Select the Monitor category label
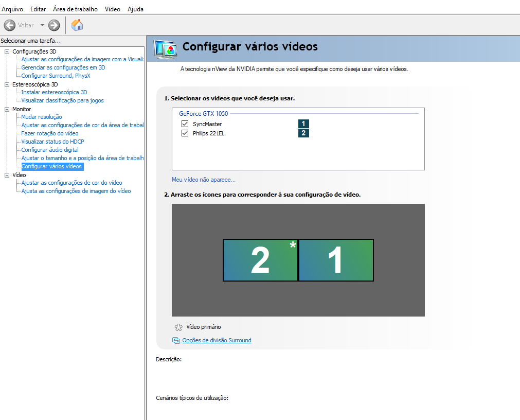 (22, 109)
